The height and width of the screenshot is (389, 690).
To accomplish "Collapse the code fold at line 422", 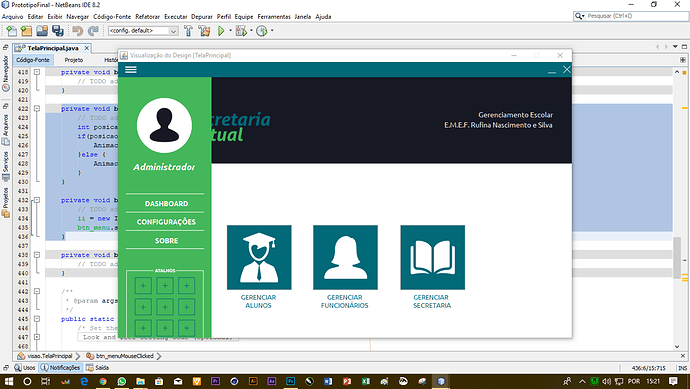I will [37, 108].
